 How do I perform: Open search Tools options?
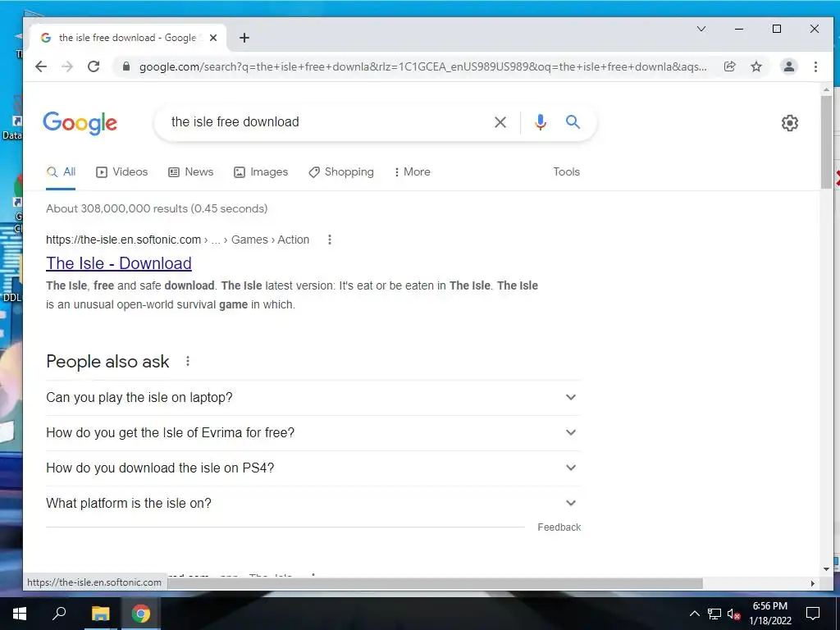pos(566,172)
